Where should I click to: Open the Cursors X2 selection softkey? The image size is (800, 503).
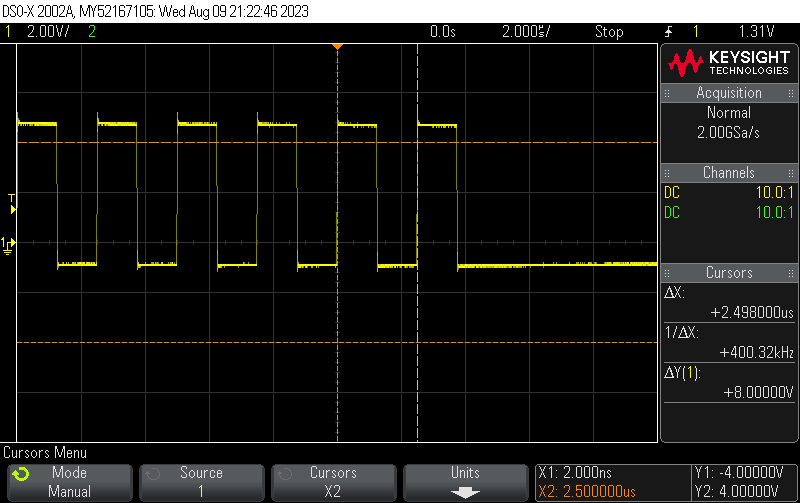click(334, 482)
